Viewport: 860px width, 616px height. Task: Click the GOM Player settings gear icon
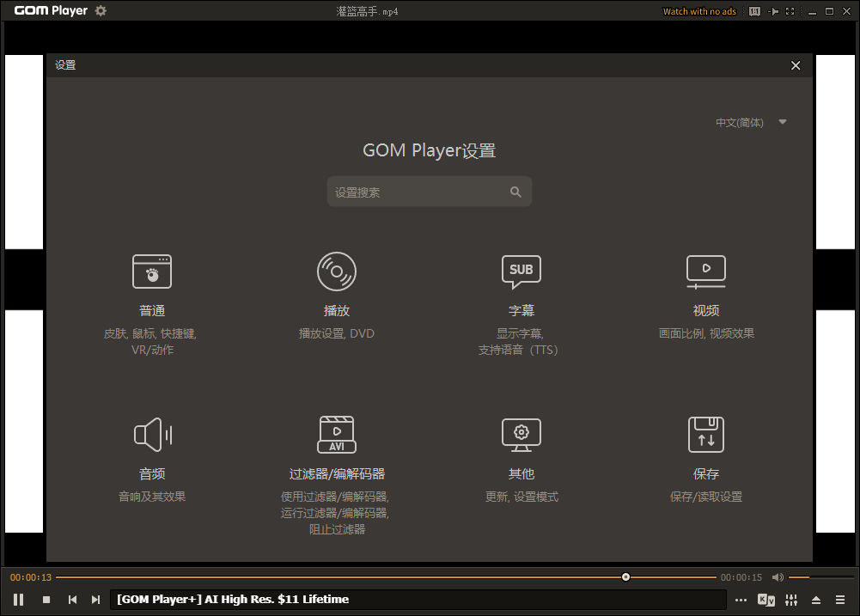pyautogui.click(x=99, y=10)
